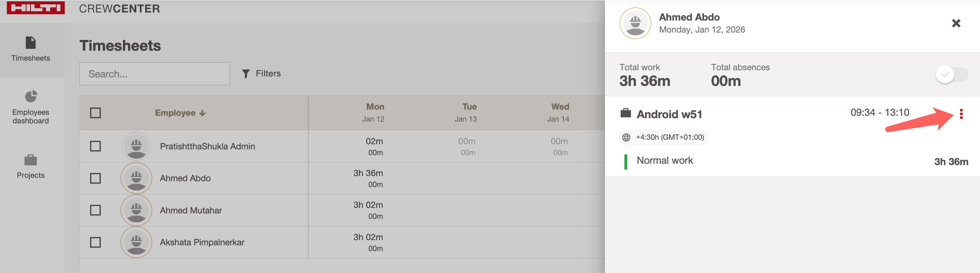Select PratishtthaShukla Admin's row checkbox

95,146
